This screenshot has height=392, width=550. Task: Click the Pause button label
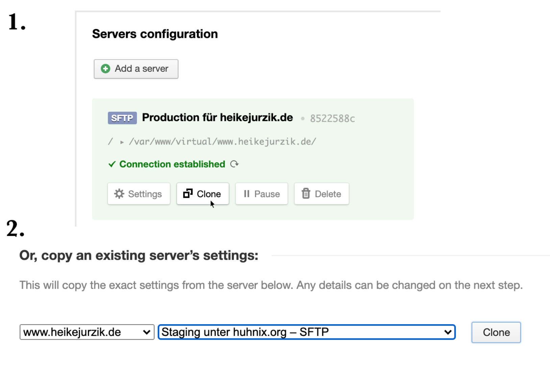click(267, 193)
